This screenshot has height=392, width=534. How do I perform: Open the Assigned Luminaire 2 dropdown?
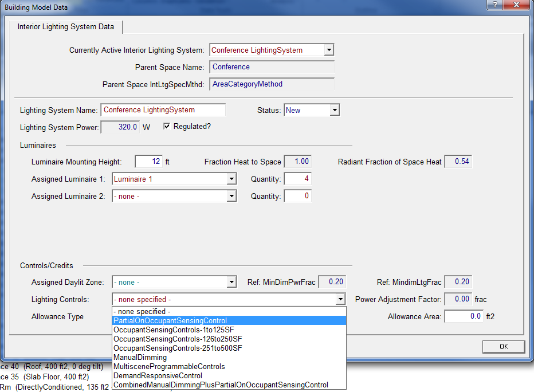[x=231, y=197]
